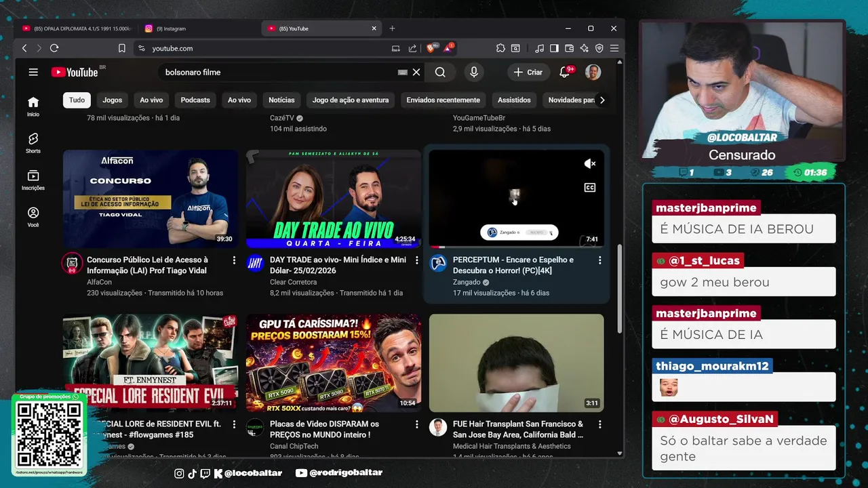This screenshot has width=868, height=488.
Task: Go to Início in the sidebar
Action: coord(33,106)
